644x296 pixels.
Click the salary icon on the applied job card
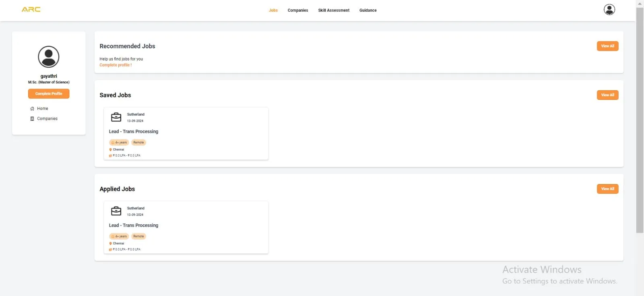110,249
